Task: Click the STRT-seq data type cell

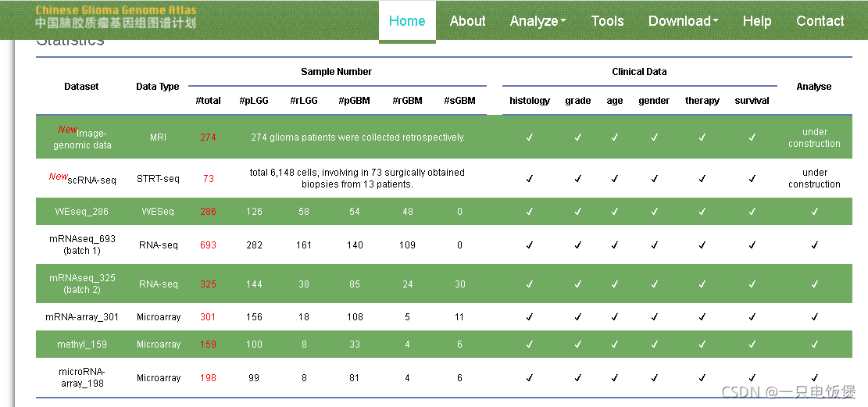Action: pos(158,178)
